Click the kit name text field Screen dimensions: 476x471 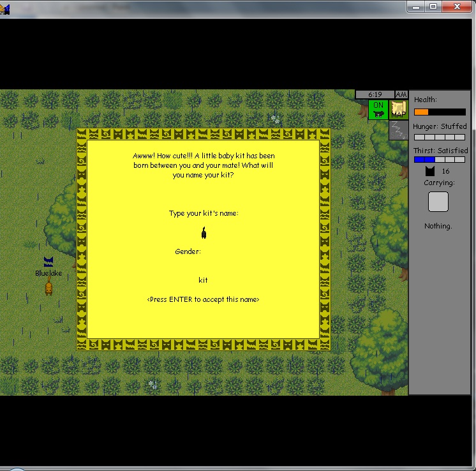pos(203,280)
